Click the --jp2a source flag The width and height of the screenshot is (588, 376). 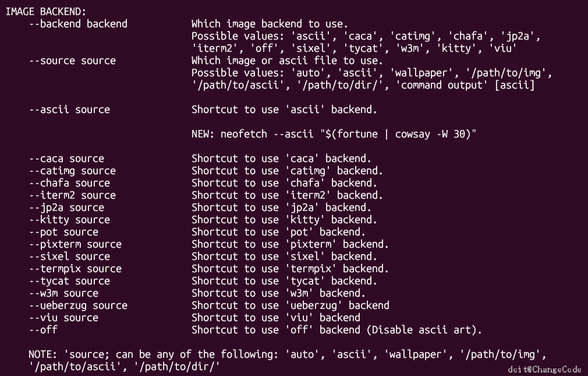66,208
